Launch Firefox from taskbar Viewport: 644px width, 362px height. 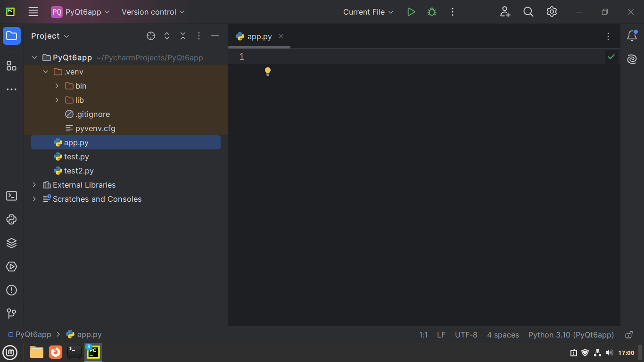56,352
